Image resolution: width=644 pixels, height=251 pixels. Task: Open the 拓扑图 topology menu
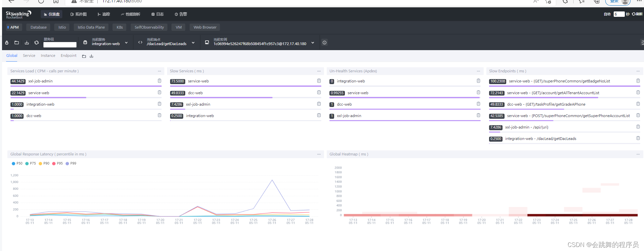78,14
